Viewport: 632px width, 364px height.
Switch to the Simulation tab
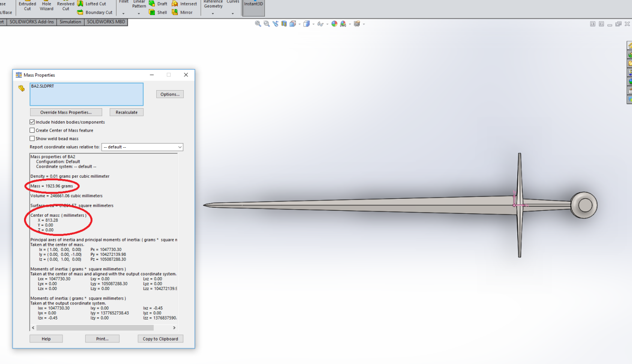tap(70, 22)
